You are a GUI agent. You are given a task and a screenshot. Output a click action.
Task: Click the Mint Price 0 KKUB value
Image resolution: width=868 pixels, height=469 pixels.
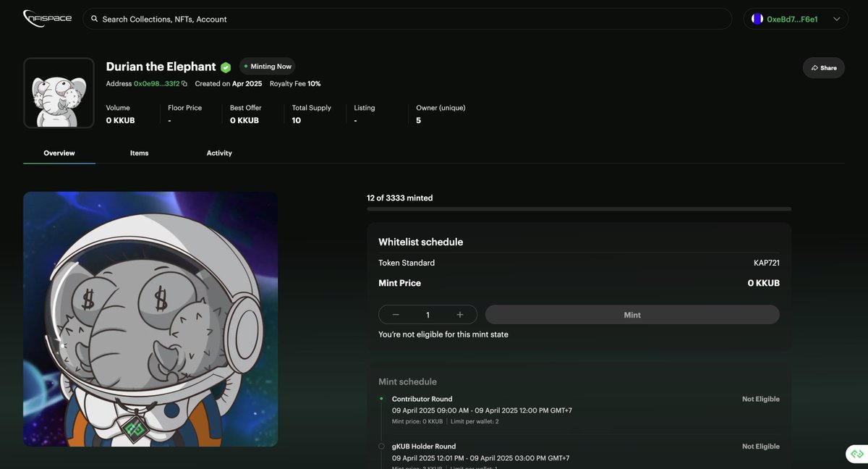coord(764,283)
